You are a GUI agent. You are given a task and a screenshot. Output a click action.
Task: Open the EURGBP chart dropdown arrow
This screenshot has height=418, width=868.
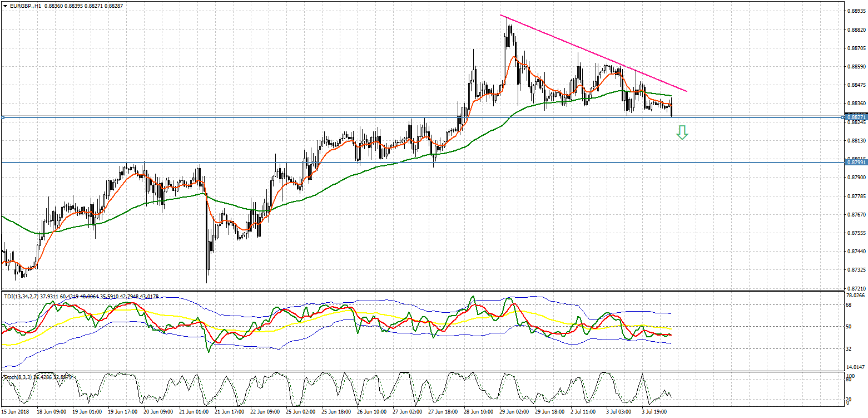coord(5,6)
